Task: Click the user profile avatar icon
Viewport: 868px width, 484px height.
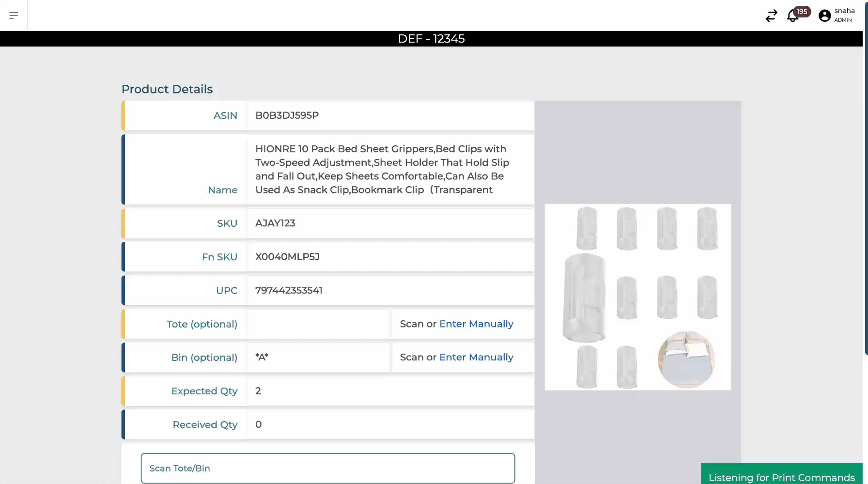Action: (824, 16)
